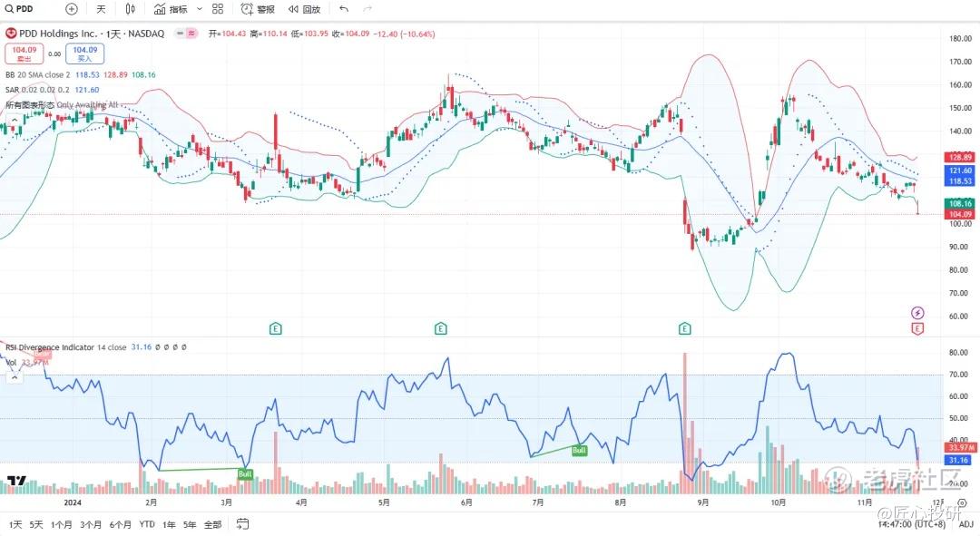Start 回放 bar replay
980x536 pixels.
304,9
